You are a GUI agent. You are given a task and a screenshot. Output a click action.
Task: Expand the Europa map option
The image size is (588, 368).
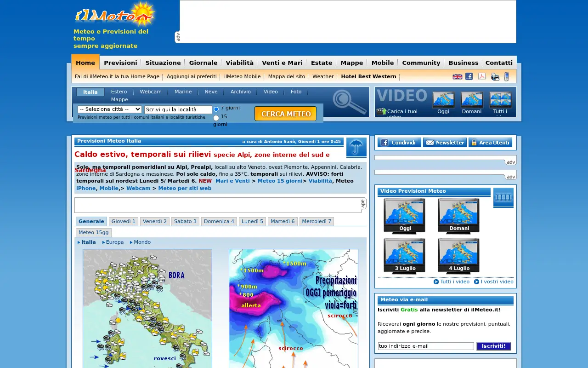113,242
